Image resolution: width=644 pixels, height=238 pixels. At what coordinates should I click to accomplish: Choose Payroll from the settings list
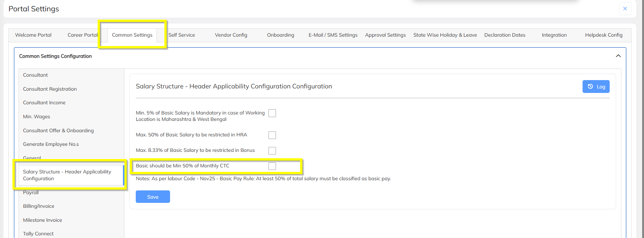(31, 193)
